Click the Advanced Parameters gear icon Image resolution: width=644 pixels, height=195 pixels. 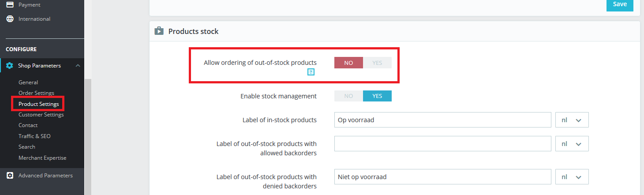point(10,176)
